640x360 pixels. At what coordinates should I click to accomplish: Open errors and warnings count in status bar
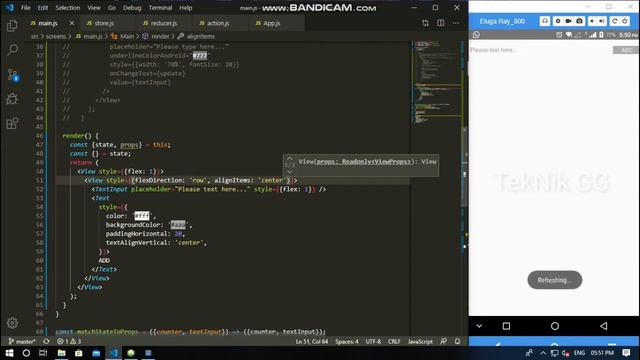[69, 341]
